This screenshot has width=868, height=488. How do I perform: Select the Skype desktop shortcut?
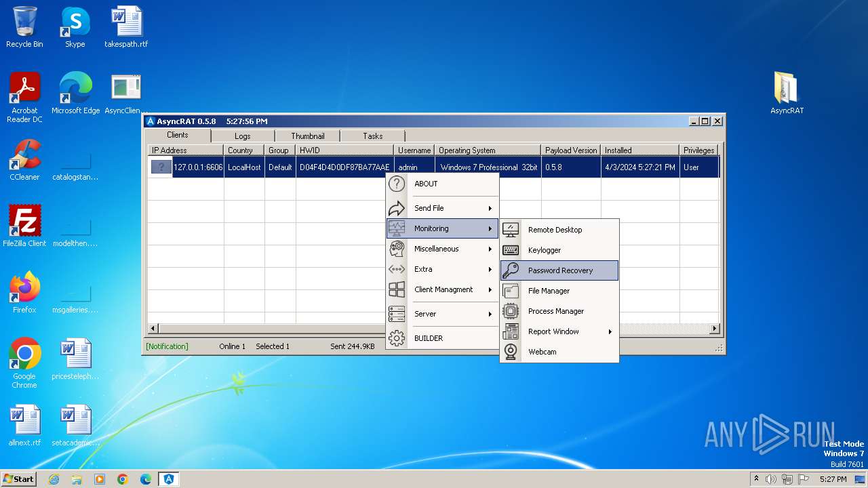(x=75, y=27)
